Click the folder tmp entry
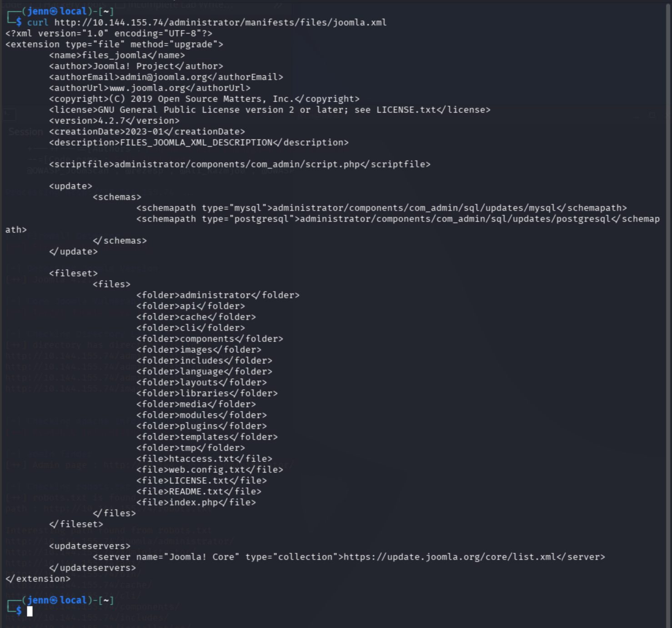 (191, 448)
